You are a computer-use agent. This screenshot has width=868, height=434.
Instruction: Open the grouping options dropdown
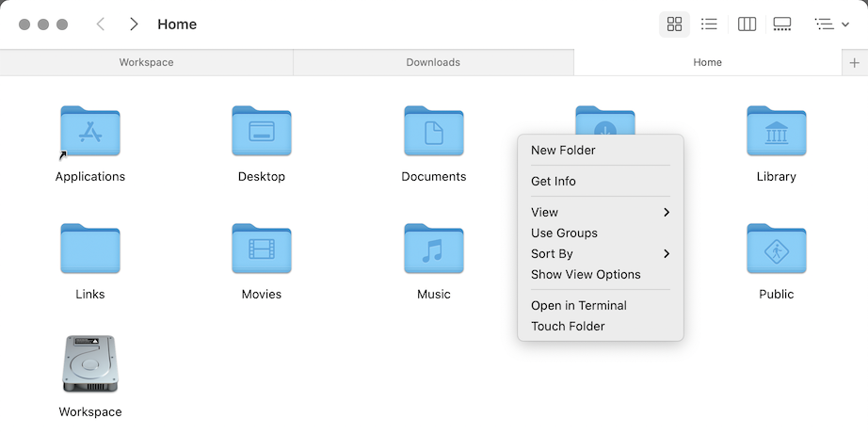pyautogui.click(x=831, y=24)
